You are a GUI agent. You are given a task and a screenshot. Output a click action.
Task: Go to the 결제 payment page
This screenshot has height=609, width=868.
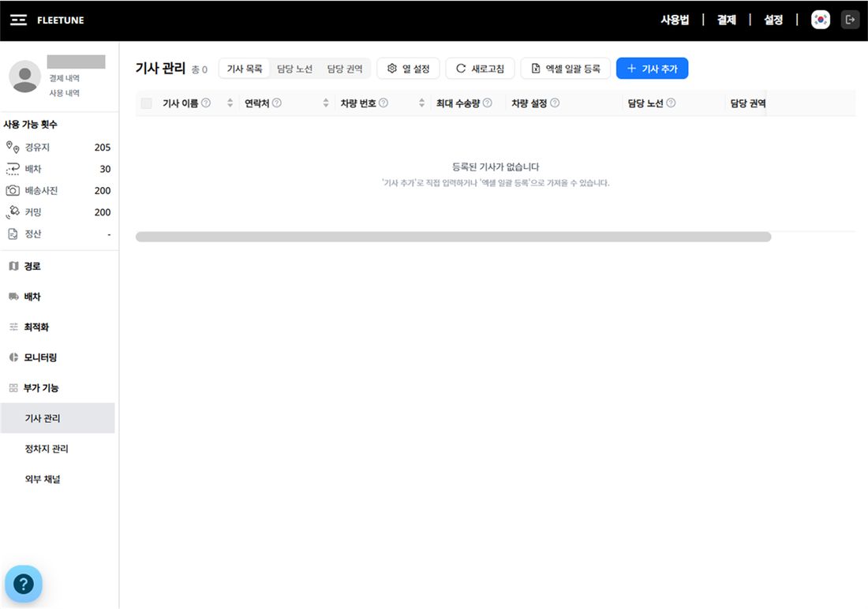click(726, 20)
